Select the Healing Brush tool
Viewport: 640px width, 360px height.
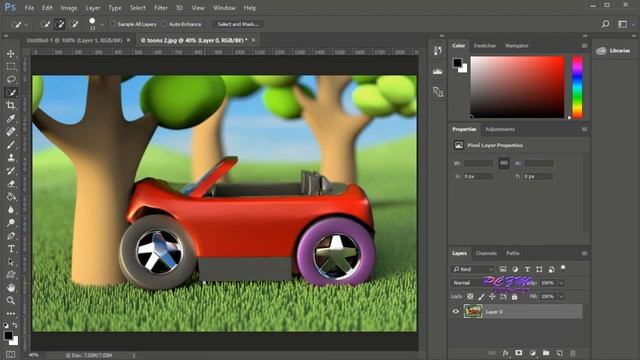click(x=11, y=131)
